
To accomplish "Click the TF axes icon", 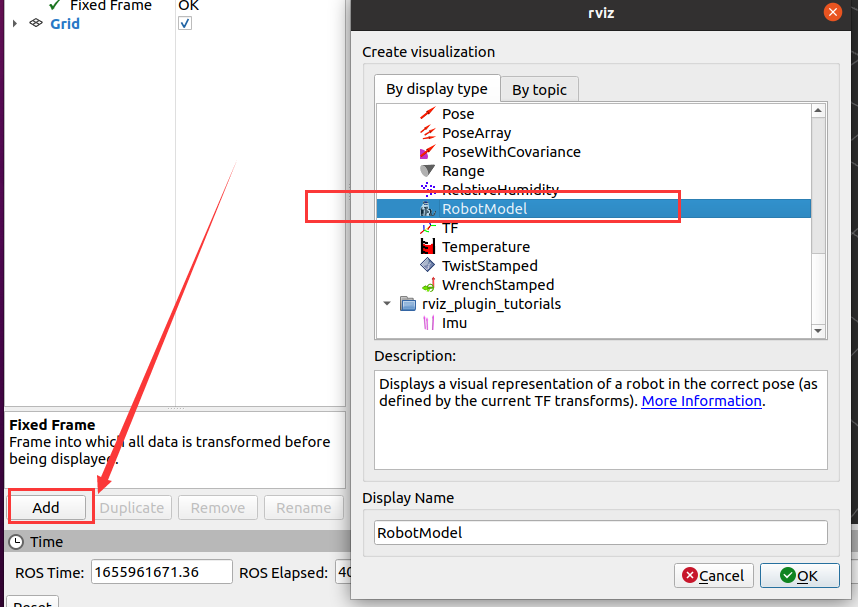I will [x=427, y=228].
